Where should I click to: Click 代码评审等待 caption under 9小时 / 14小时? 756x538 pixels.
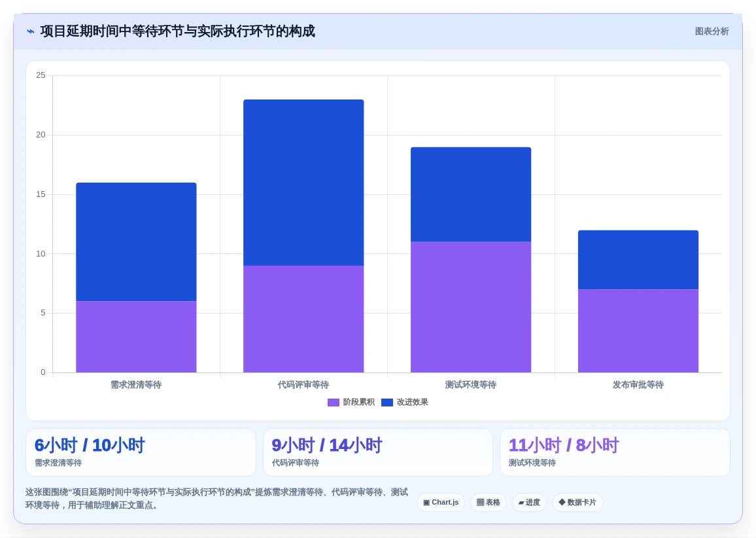(295, 463)
